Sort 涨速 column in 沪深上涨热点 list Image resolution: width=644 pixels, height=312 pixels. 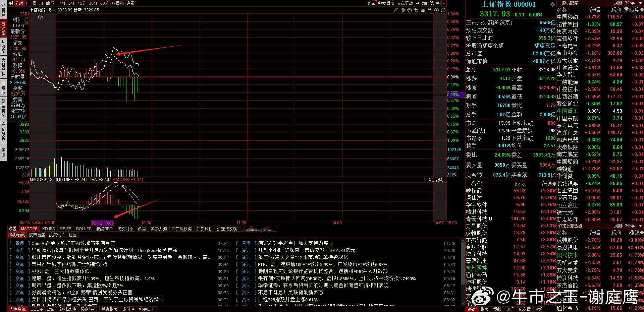click(x=636, y=233)
